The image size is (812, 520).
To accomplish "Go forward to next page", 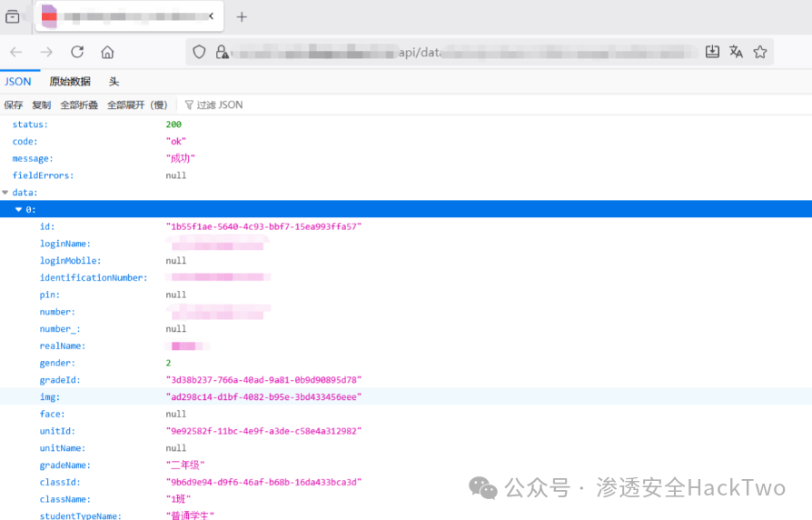I will pos(46,52).
